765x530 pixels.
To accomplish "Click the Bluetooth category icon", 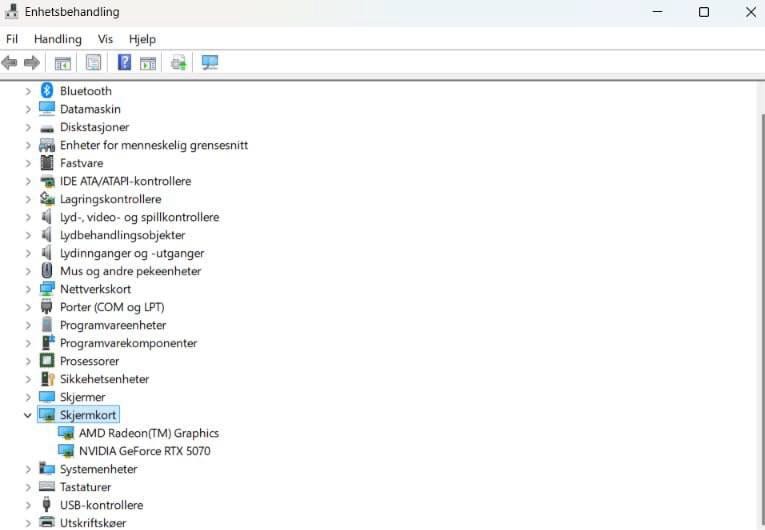I will [47, 90].
